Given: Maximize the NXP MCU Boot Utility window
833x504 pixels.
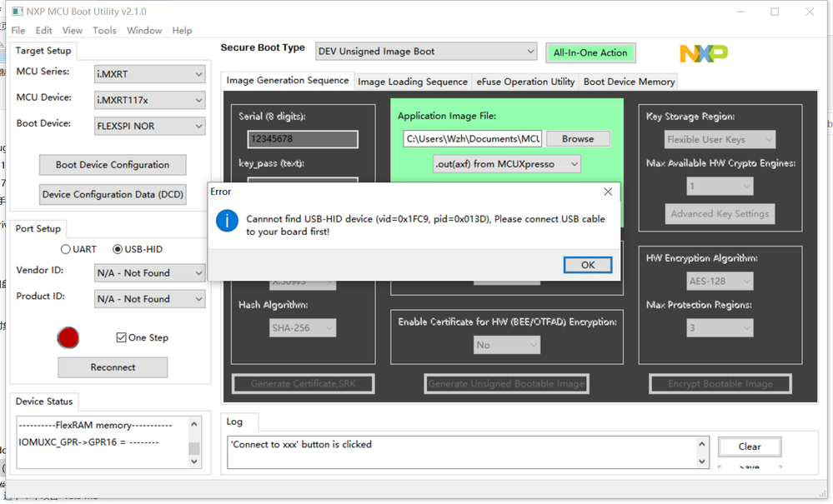Looking at the screenshot, I should pyautogui.click(x=775, y=12).
